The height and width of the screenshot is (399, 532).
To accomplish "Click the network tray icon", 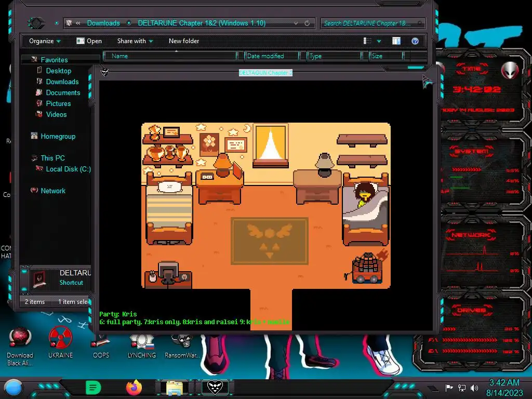I will (x=462, y=388).
